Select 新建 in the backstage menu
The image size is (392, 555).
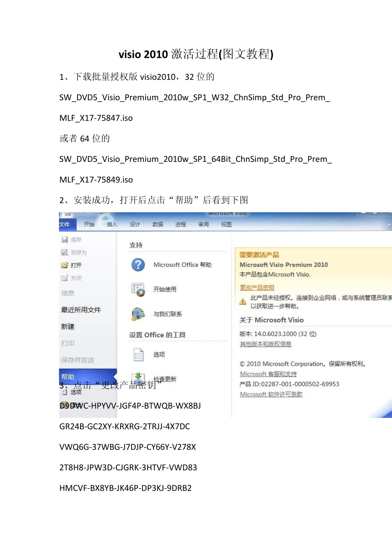pyautogui.click(x=68, y=327)
